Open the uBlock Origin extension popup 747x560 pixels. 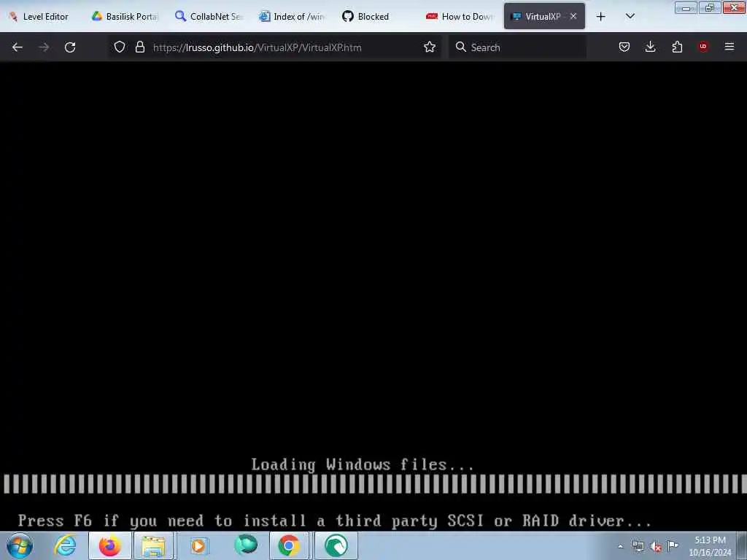coord(703,47)
